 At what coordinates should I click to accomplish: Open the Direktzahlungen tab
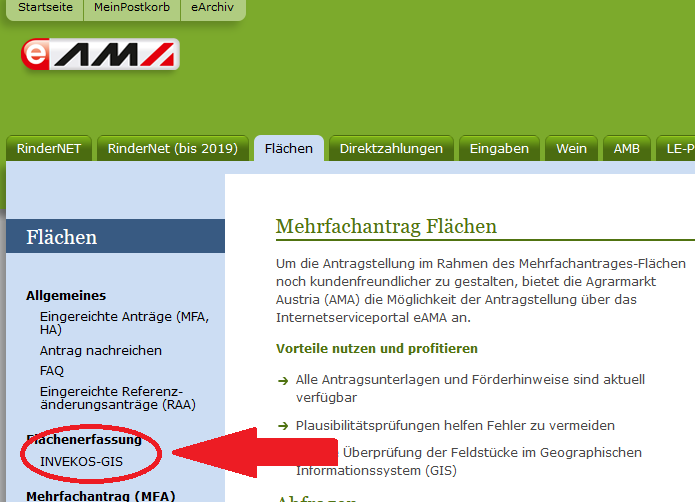click(x=391, y=149)
